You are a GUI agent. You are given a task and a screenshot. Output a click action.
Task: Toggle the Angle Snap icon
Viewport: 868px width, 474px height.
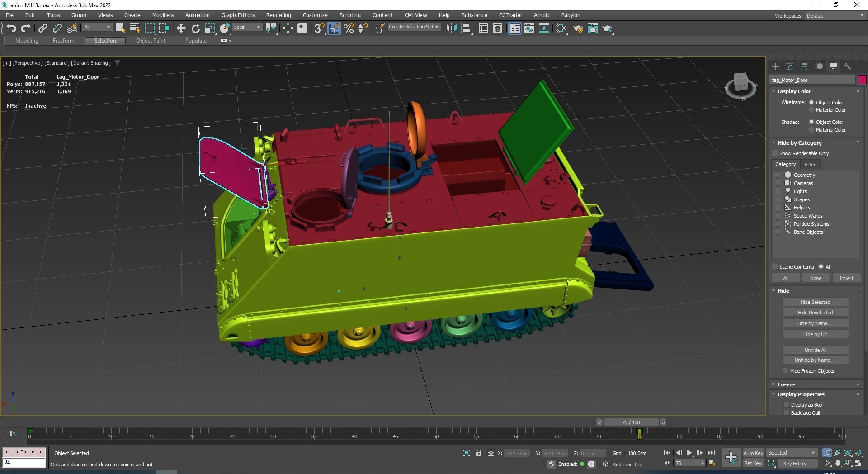tap(334, 28)
